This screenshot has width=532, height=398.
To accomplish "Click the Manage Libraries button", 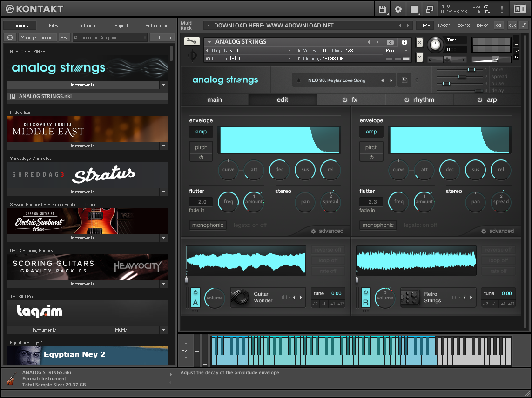I will click(x=37, y=38).
